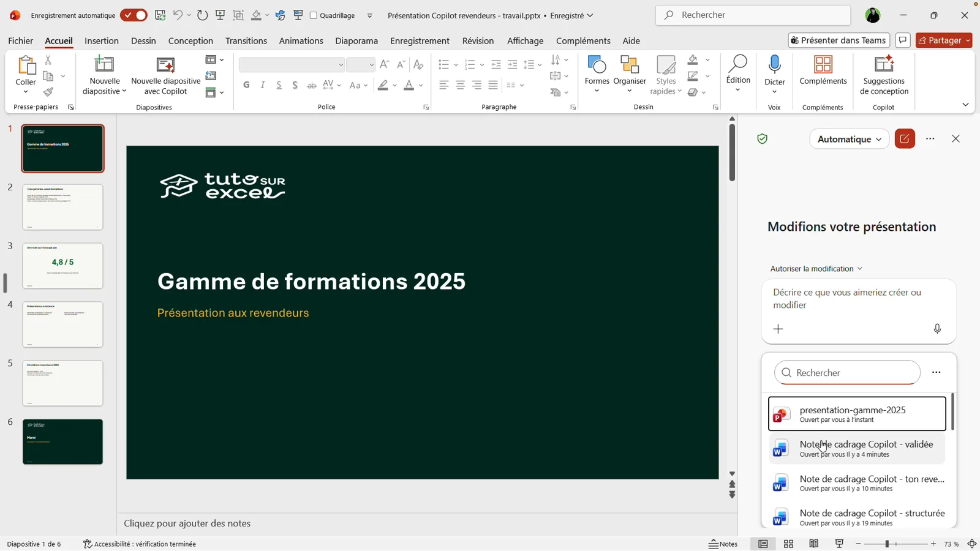Toggle underline formatting
Screen dimensions: 980x551
point(279,85)
